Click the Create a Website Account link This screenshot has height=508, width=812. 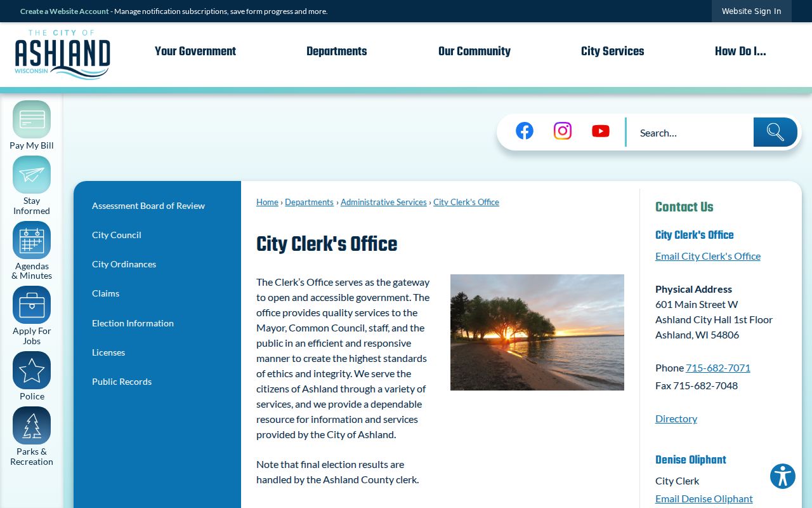click(x=65, y=11)
